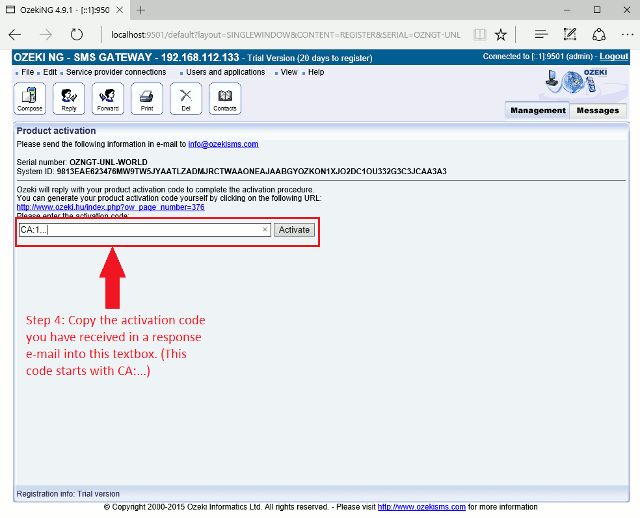Image resolution: width=640 pixels, height=518 pixels.
Task: Open a new browser tab
Action: point(140,10)
